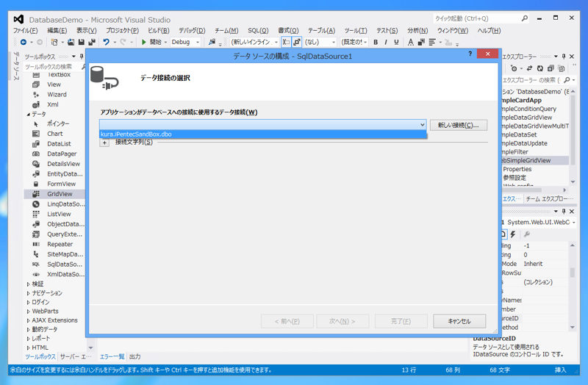Expand the AJAX Extensions toolbox category
Image resolution: width=588 pixels, height=385 pixels.
29,320
